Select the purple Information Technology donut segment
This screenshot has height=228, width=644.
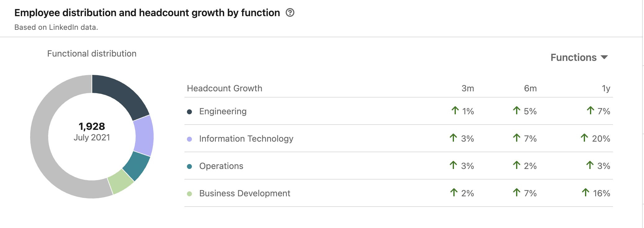point(144,136)
